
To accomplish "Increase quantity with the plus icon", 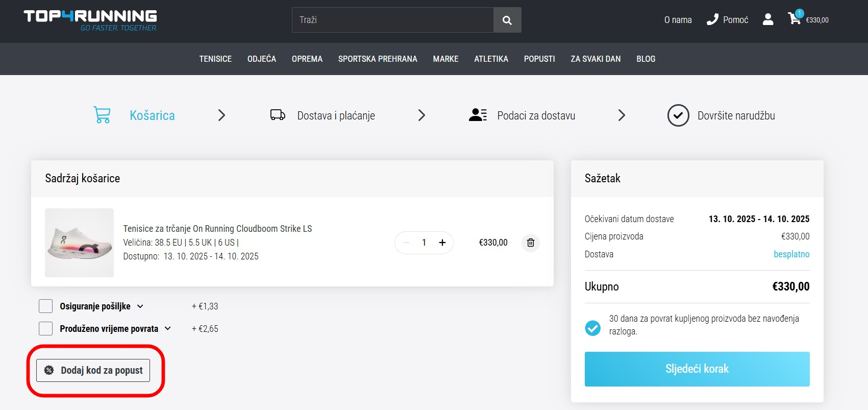I will tap(442, 243).
